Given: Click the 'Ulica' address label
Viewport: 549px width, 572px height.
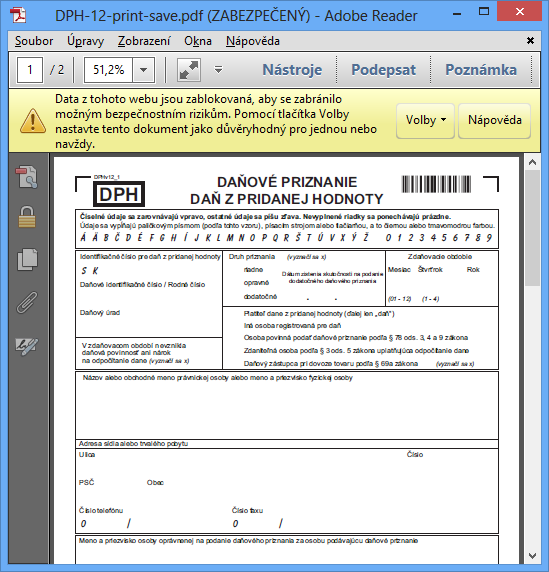Looking at the screenshot, I should tap(87, 455).
